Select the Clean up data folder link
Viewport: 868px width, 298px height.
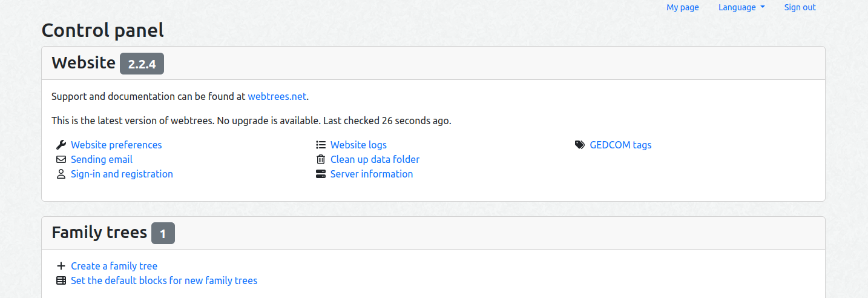[x=375, y=159]
